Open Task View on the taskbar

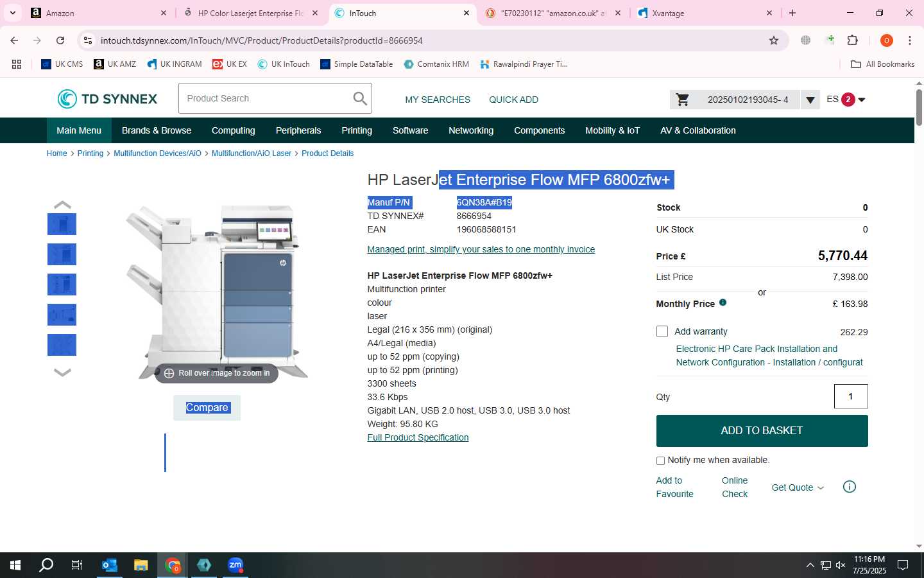point(77,565)
